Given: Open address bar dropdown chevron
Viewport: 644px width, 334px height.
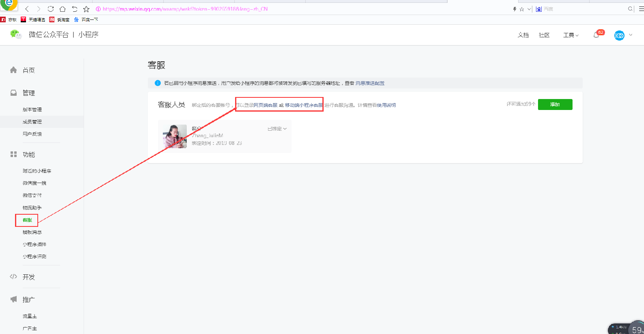Looking at the screenshot, I should pos(529,9).
